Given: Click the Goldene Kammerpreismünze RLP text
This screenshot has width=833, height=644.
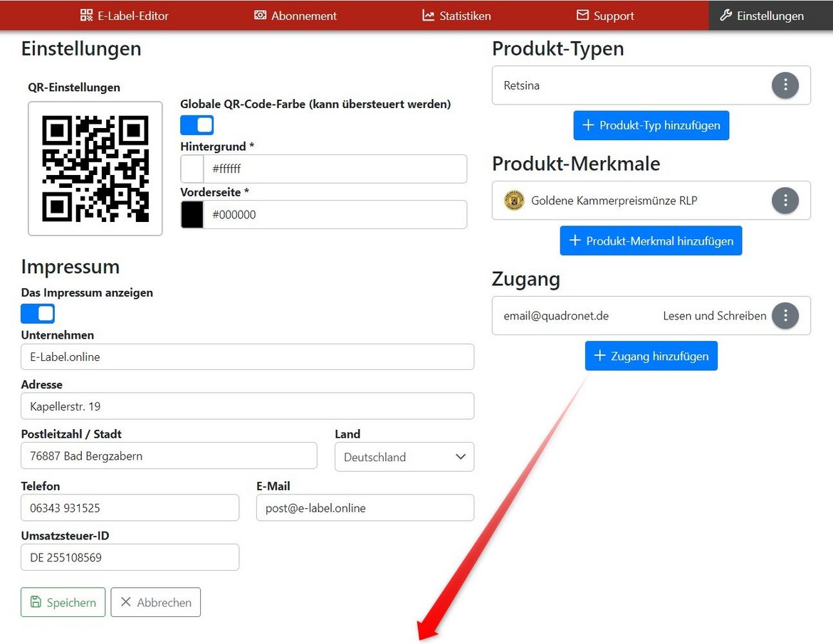Looking at the screenshot, I should click(614, 201).
